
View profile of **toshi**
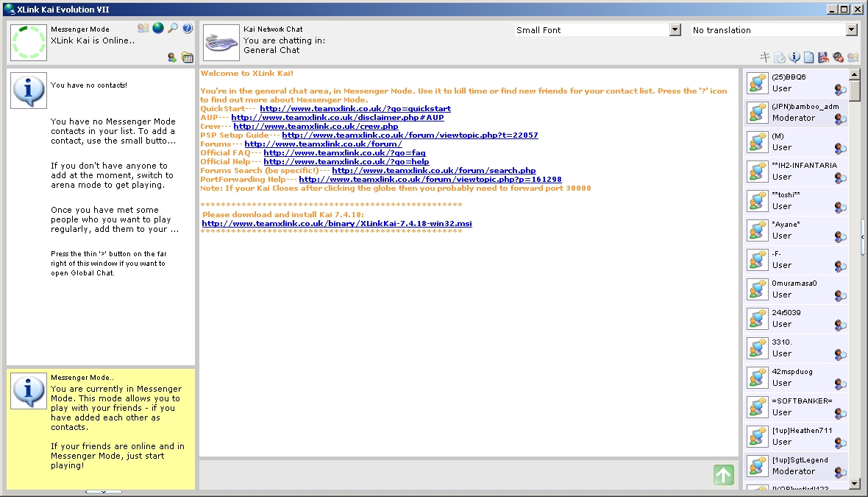pyautogui.click(x=840, y=207)
